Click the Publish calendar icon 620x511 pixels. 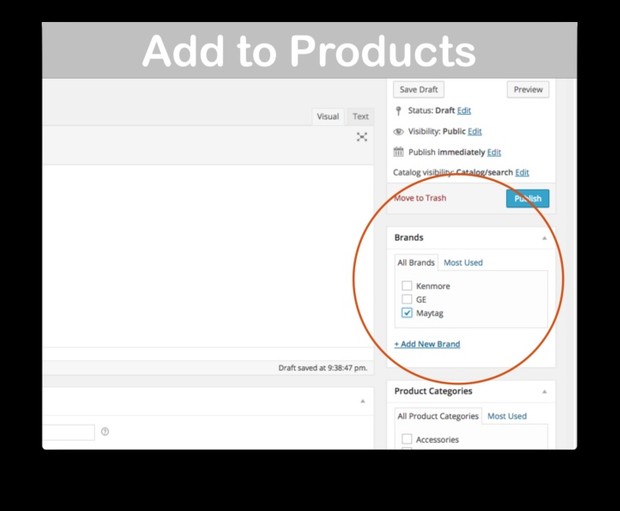pos(398,152)
